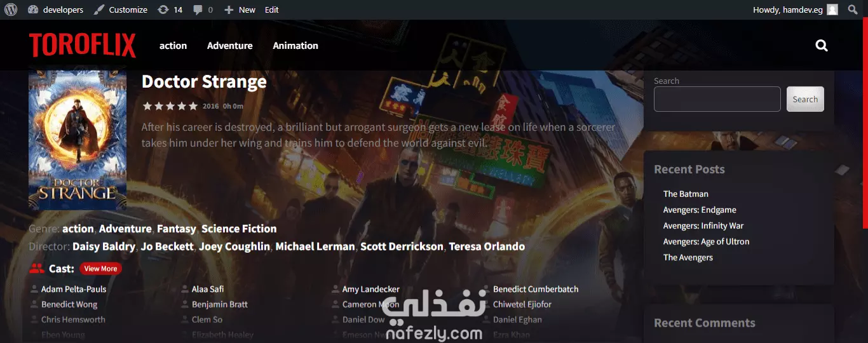Open director Scott Derrickson
The image size is (868, 343).
point(402,246)
